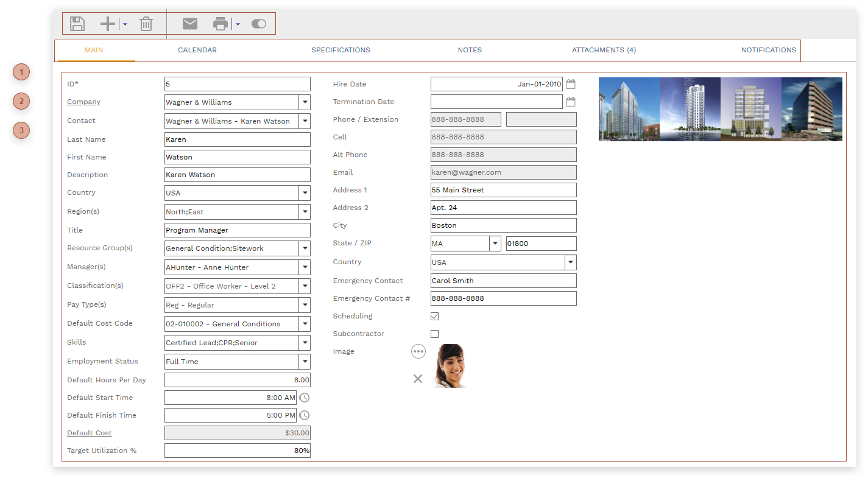This screenshot has width=868, height=481.
Task: Click the Default Cost link label
Action: coord(90,433)
